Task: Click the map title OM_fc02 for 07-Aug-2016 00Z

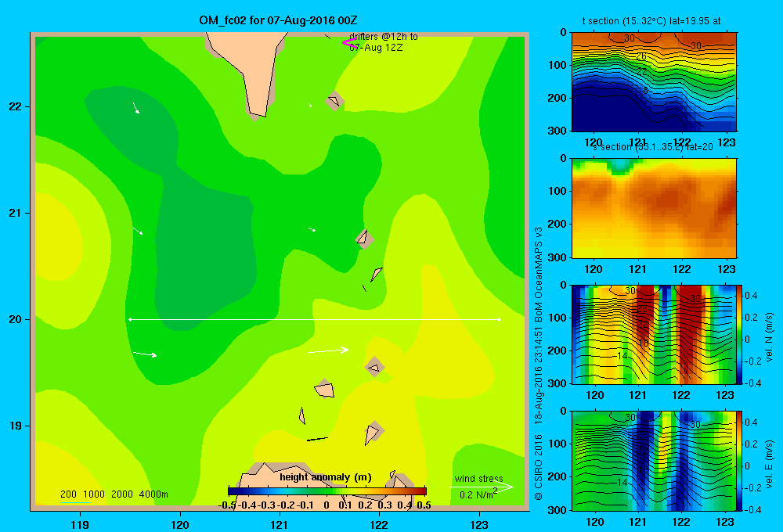Action: point(278,20)
